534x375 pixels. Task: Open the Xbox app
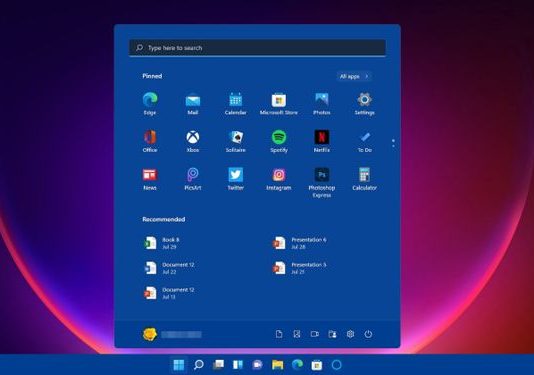pyautogui.click(x=193, y=141)
